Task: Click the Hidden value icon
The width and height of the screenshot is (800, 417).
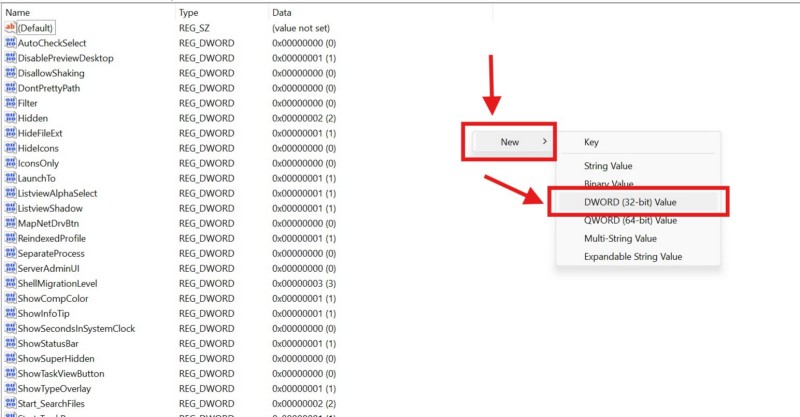Action: point(10,118)
